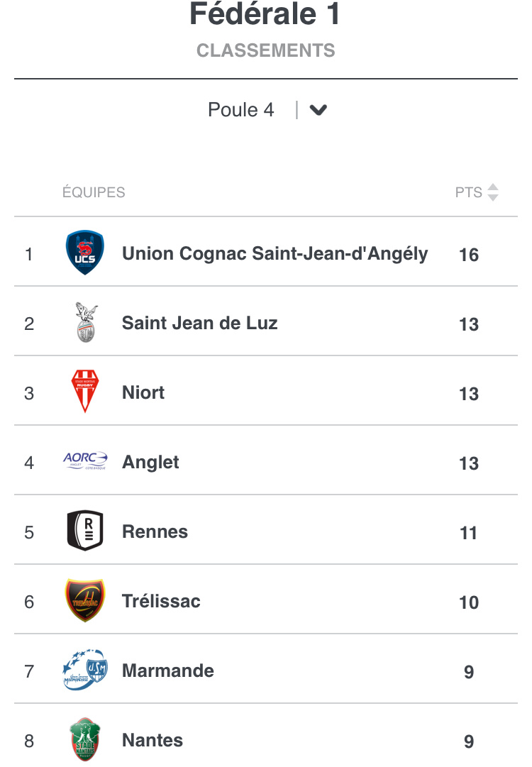
Task: Click the Rennes black shield logo
Action: 85,531
